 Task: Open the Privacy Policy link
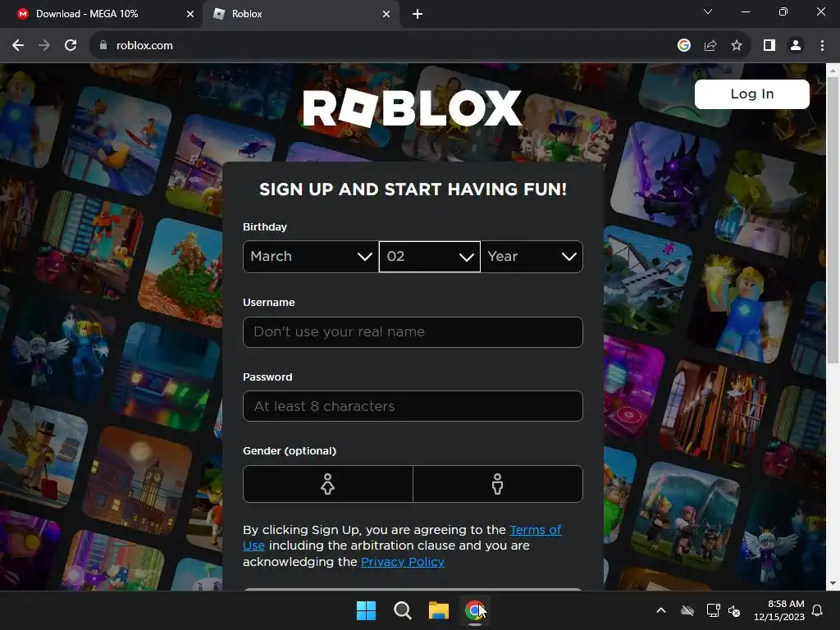coord(402,562)
